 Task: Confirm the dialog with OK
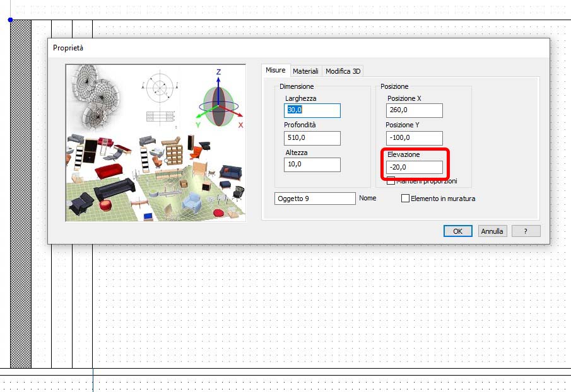[x=458, y=231]
